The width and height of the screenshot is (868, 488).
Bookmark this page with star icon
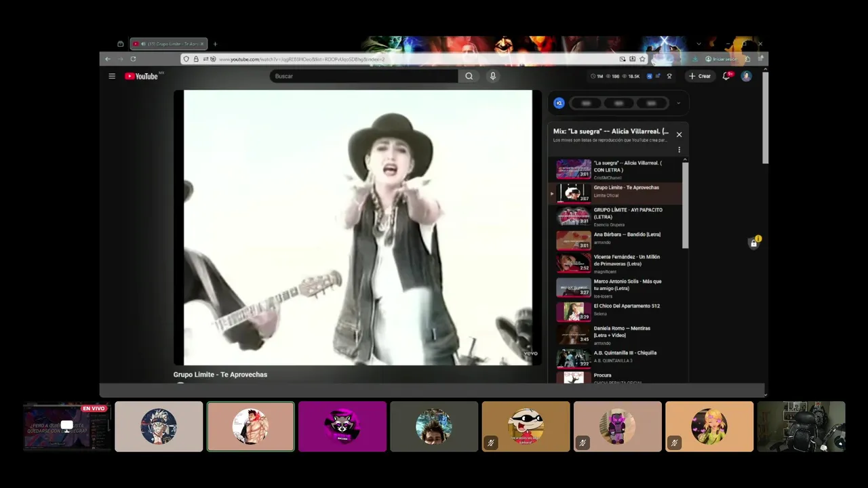coord(643,59)
